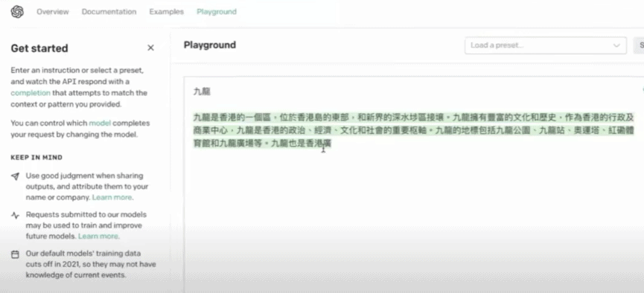The height and width of the screenshot is (293, 644).
Task: Click the Get started heading
Action: coord(39,48)
